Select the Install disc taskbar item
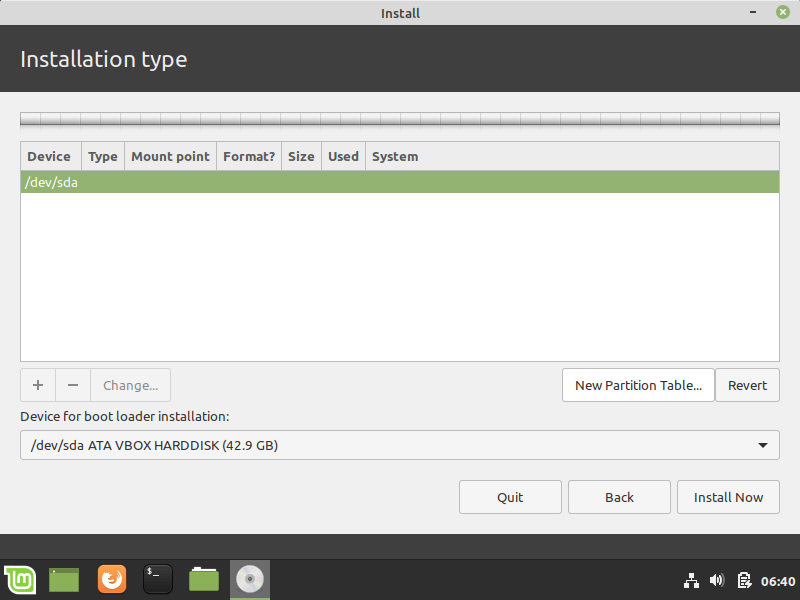This screenshot has width=800, height=600. tap(250, 580)
